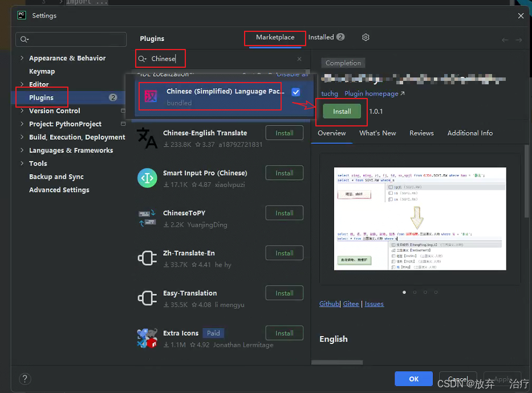Toggle the Chinese Language Pack enabled checkbox

(x=296, y=92)
